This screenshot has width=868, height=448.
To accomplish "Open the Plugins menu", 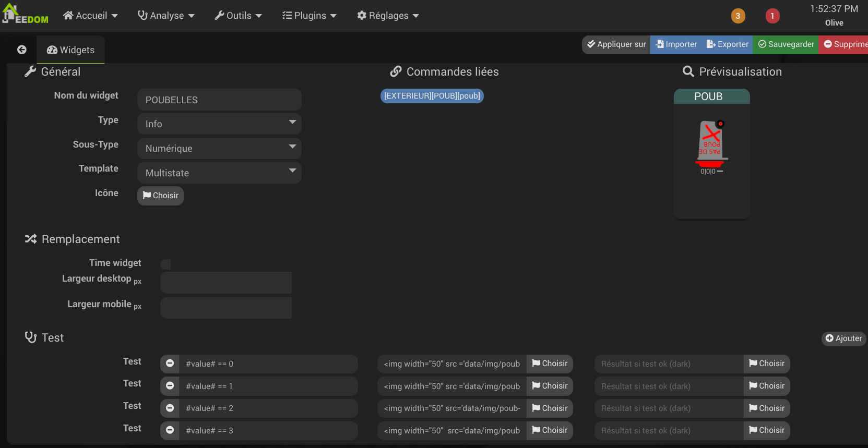I will click(310, 16).
